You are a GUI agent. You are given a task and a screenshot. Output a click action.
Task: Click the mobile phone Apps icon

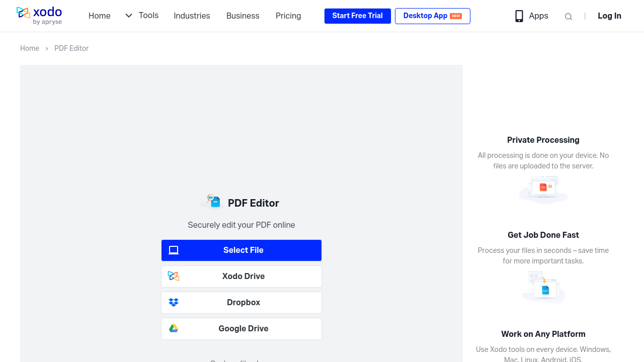click(519, 16)
